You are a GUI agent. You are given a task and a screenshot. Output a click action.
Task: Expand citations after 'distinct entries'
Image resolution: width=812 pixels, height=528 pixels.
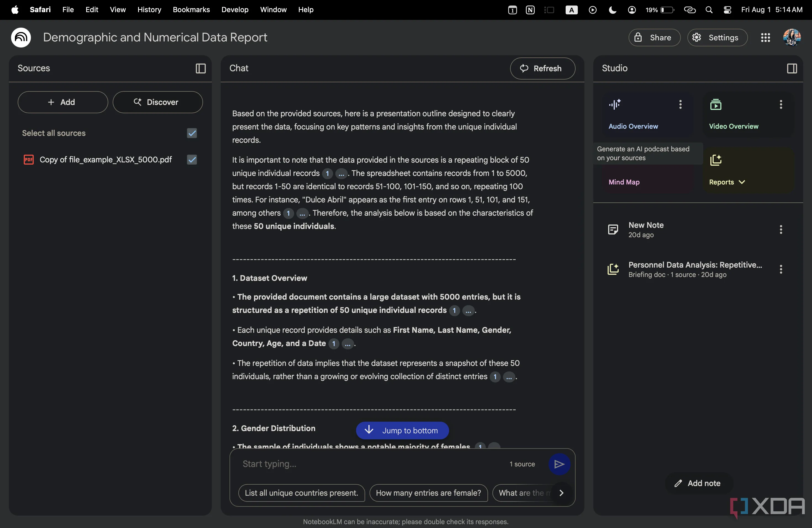coord(509,377)
